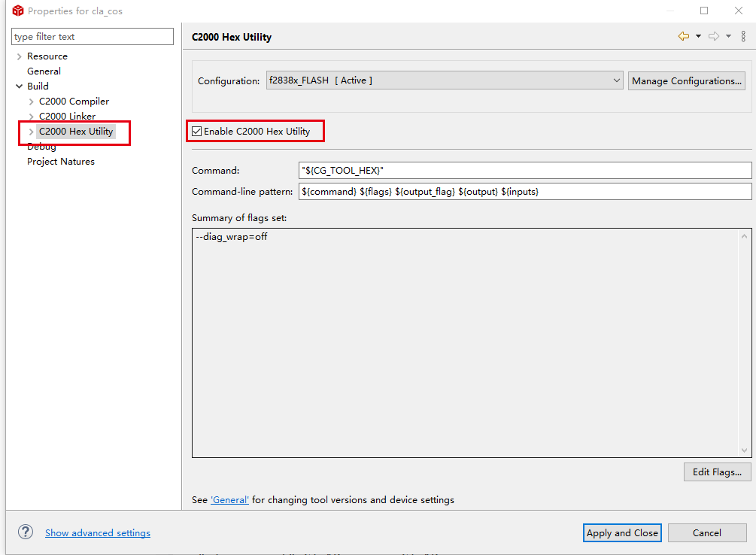The height and width of the screenshot is (555, 756).
Task: Click the Edit Flags button
Action: (x=717, y=472)
